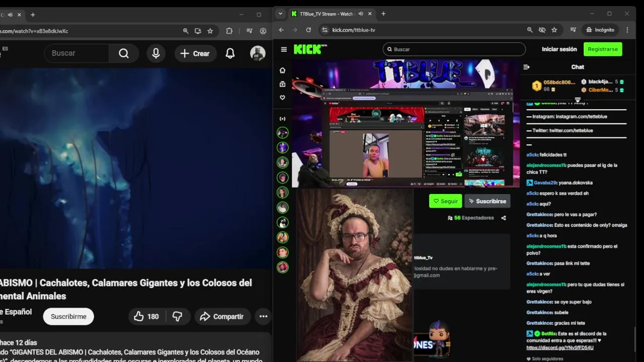Like the YouTube video with 180 likes
Viewport: 644px width, 362px height.
pos(146,316)
